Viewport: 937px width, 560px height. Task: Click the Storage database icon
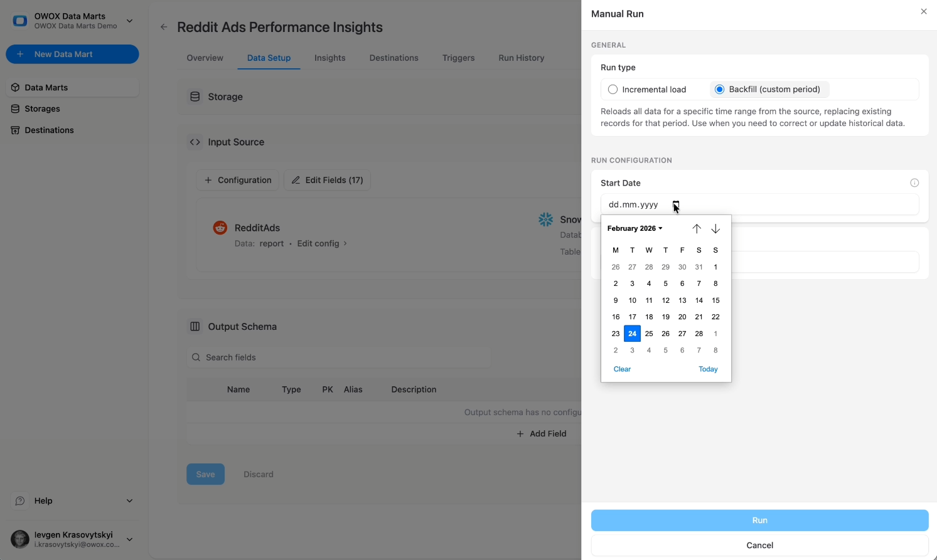(x=195, y=97)
